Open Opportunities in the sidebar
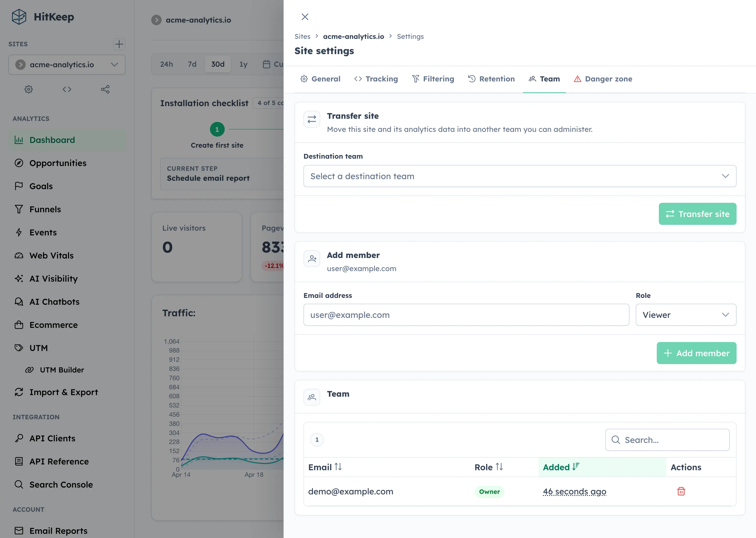The height and width of the screenshot is (538, 756). coord(67,163)
